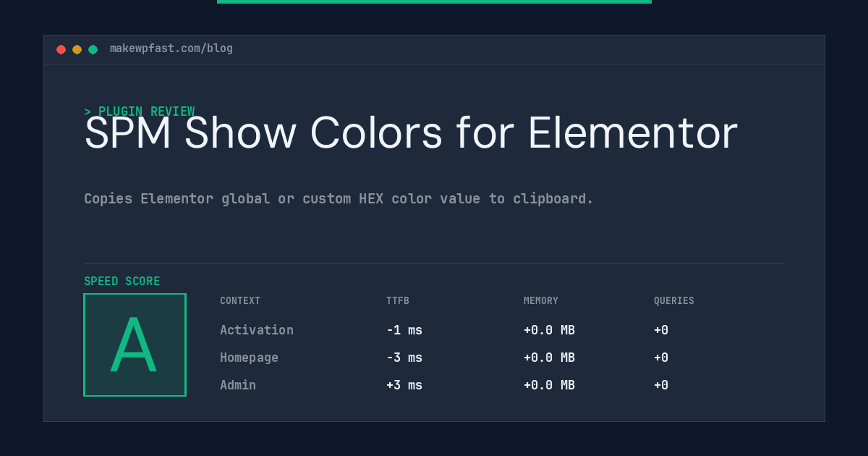Click the 'SPEED SCORE' label
Screen dimensions: 868x456
click(x=122, y=281)
